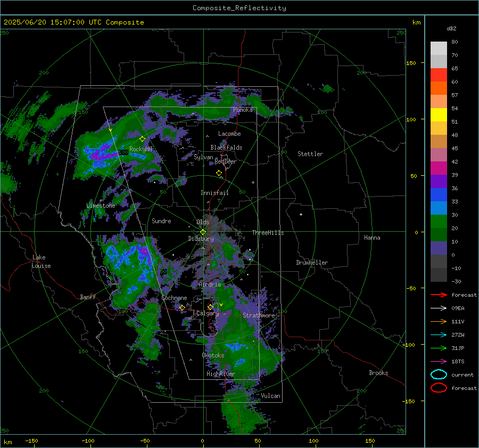Pick the red 60 dBZ color swatch
This screenshot has width=479, height=448.
point(439,75)
